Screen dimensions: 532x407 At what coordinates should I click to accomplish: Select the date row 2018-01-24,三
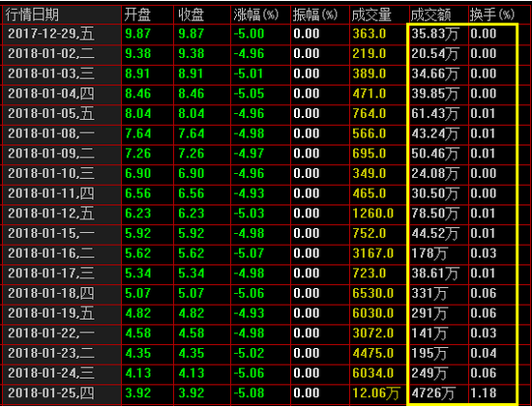[x=51, y=373]
